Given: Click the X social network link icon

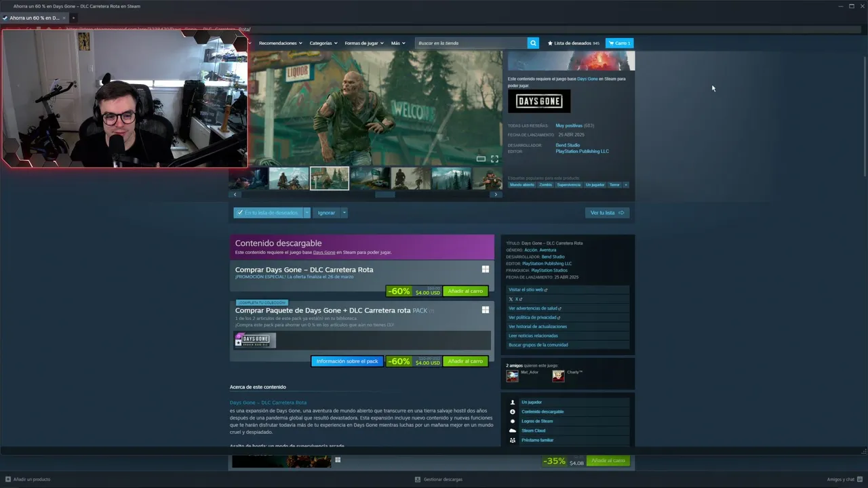Looking at the screenshot, I should [x=511, y=299].
